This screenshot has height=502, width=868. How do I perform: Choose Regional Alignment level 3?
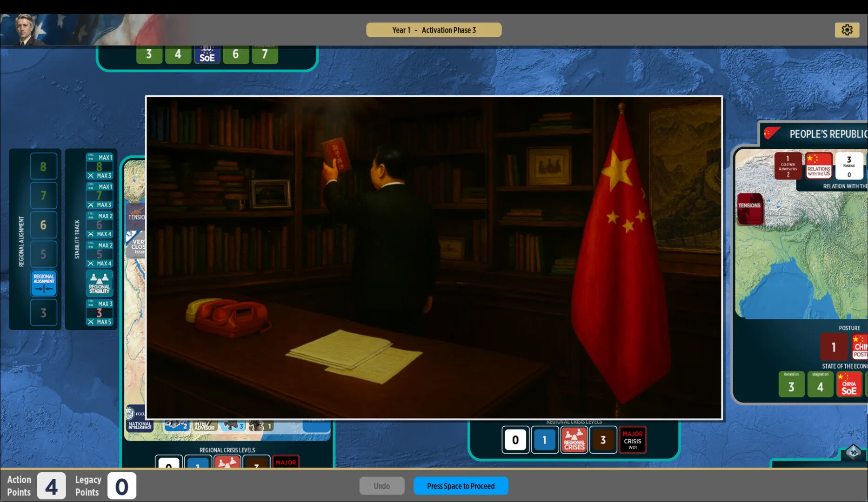44,312
